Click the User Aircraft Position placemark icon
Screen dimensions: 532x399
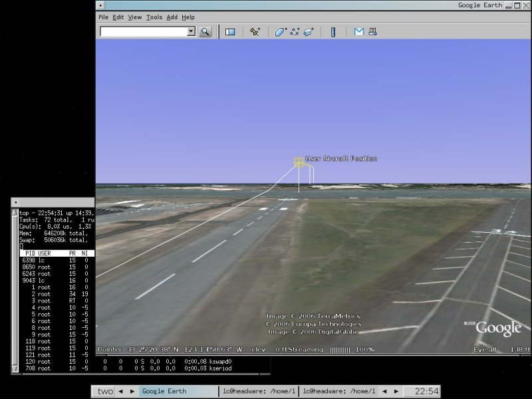(x=298, y=162)
